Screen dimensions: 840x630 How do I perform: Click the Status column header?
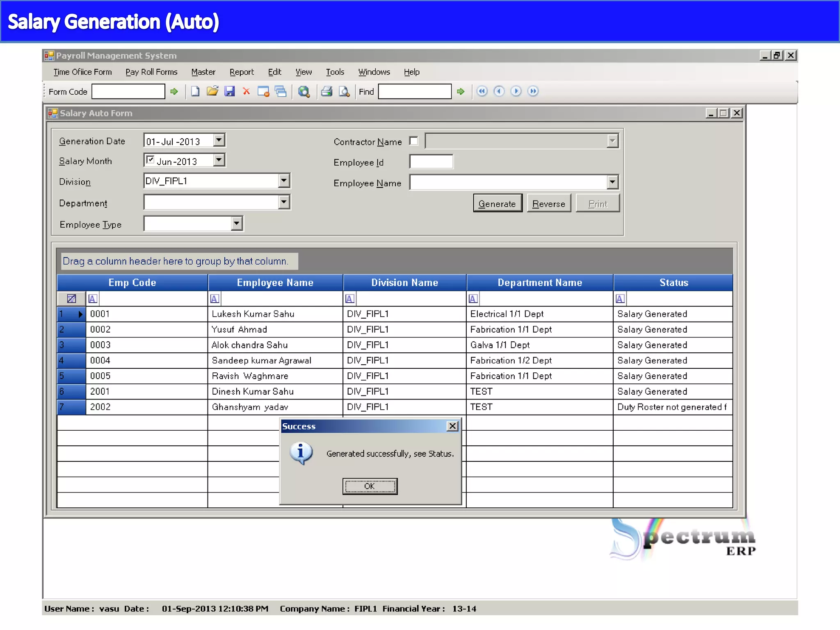pyautogui.click(x=673, y=283)
